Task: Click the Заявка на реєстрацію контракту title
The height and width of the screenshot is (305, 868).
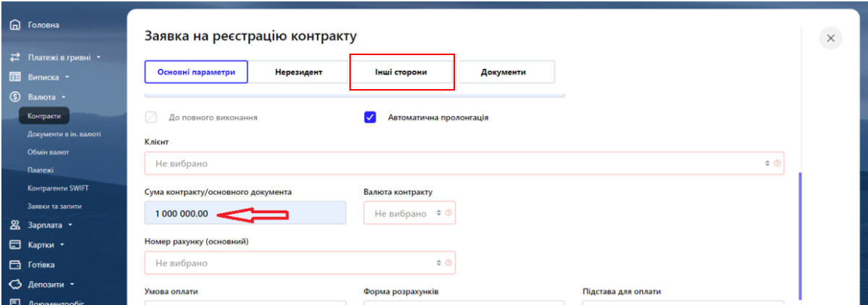Action: (251, 35)
